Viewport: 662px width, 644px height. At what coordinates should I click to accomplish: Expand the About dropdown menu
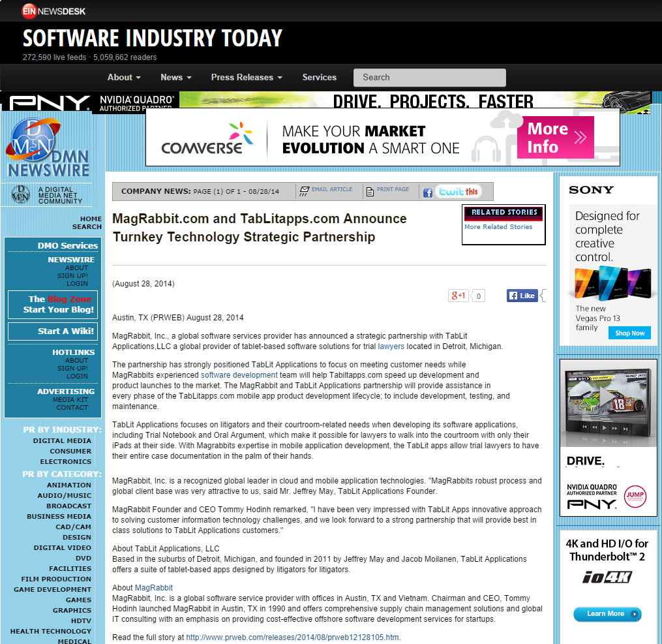(x=124, y=77)
